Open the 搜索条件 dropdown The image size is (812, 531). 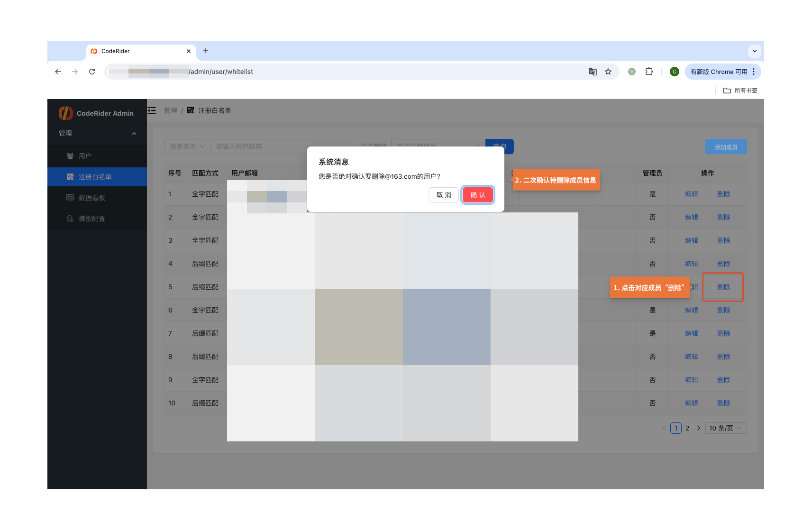187,146
